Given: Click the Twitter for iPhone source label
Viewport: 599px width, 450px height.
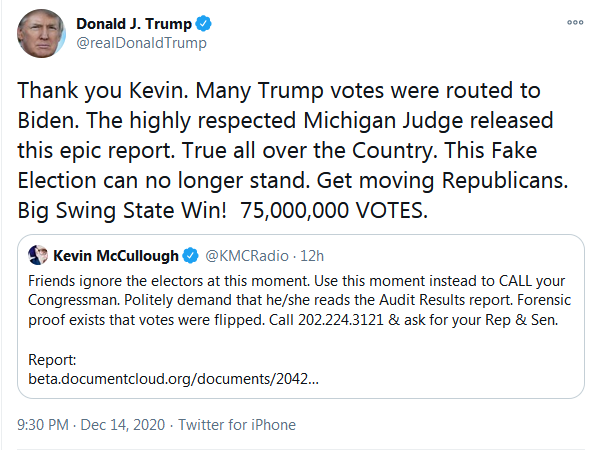Looking at the screenshot, I should (237, 425).
